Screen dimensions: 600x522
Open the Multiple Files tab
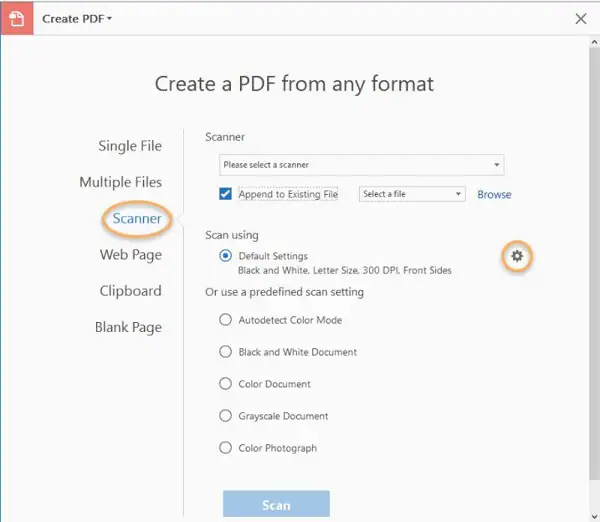(121, 182)
